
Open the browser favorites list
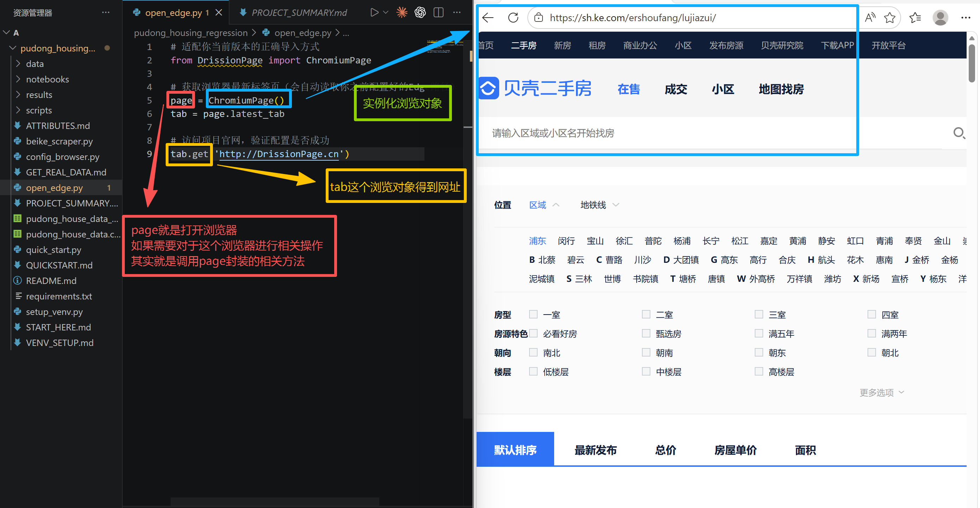tap(915, 18)
